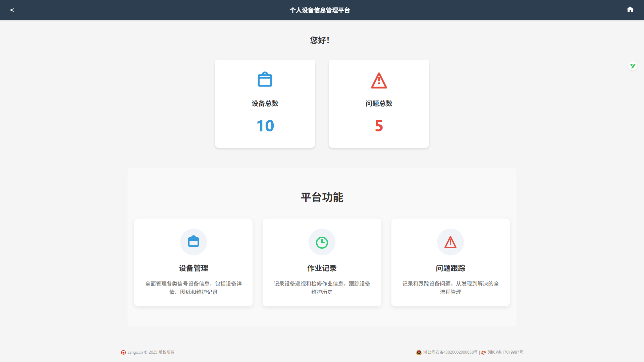Screen dimensions: 644x362
Task: Open the home icon at top right
Action: coord(630,9)
